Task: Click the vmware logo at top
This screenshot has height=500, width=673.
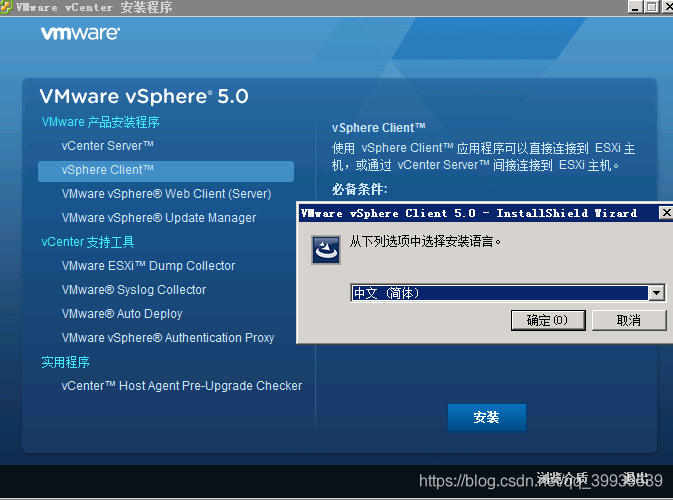Action: click(x=80, y=33)
